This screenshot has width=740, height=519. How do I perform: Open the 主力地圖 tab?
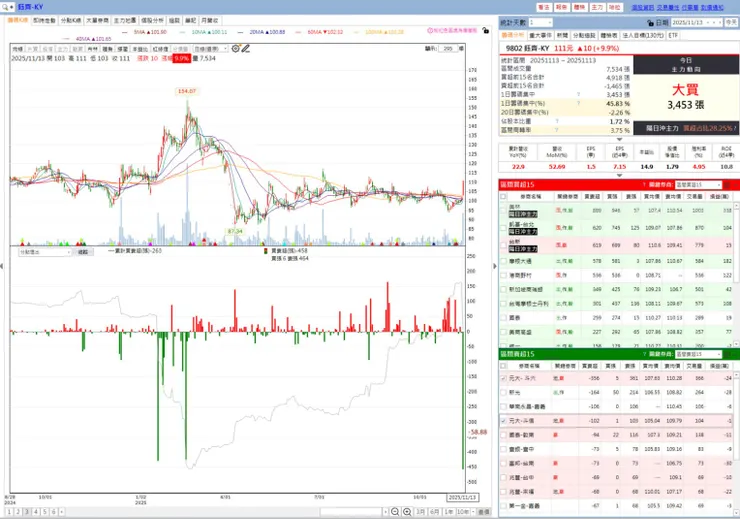click(x=125, y=20)
